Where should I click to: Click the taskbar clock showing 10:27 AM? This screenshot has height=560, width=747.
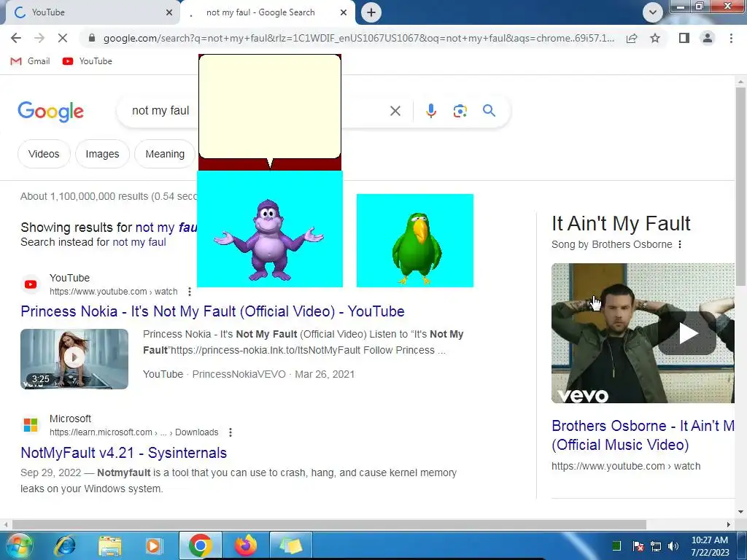point(710,546)
